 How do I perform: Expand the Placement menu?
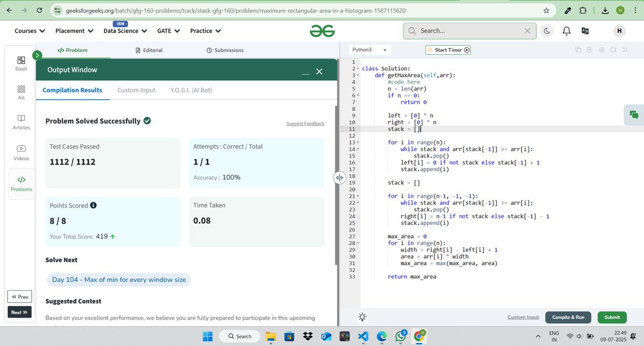tap(74, 31)
